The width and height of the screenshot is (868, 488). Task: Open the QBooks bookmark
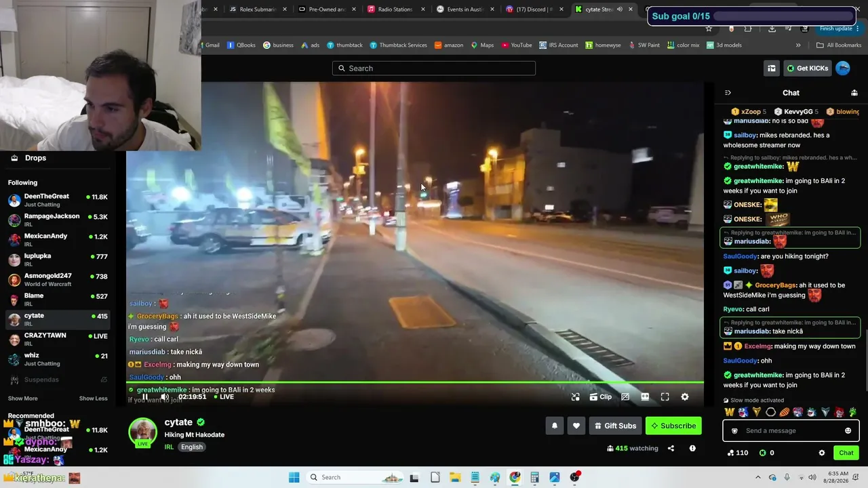(241, 45)
